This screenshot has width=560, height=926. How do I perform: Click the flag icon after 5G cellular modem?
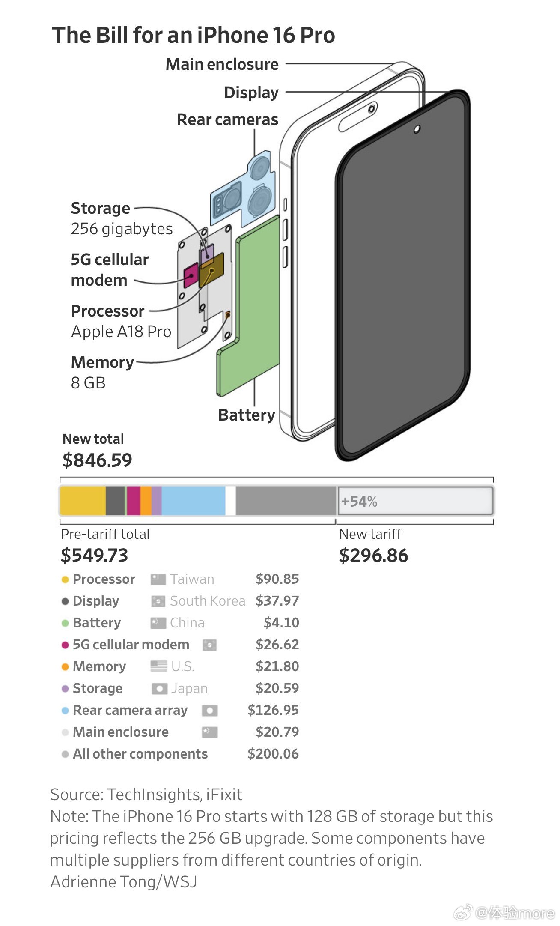(209, 645)
